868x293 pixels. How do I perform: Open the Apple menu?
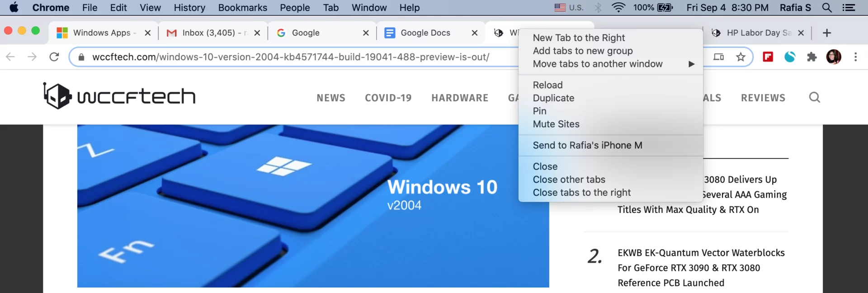[14, 7]
